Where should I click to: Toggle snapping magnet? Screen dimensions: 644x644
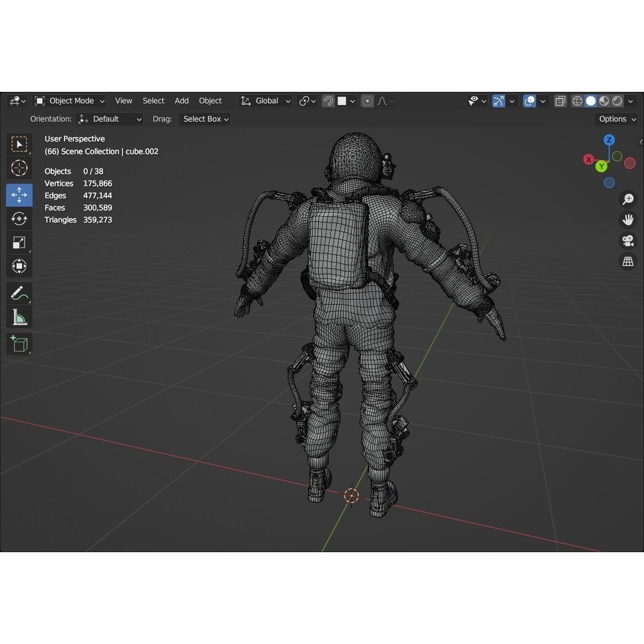coord(328,101)
